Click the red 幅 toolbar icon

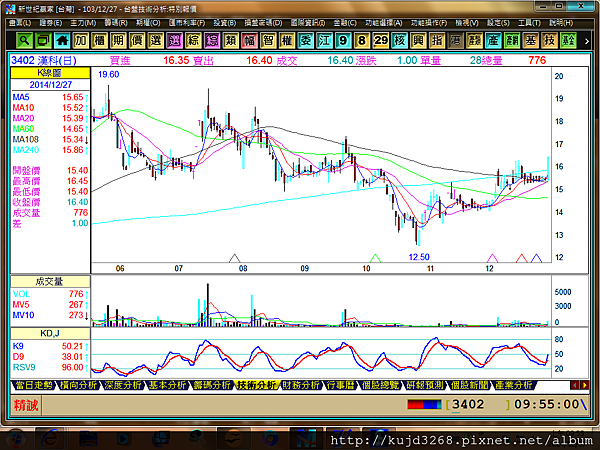pos(249,40)
